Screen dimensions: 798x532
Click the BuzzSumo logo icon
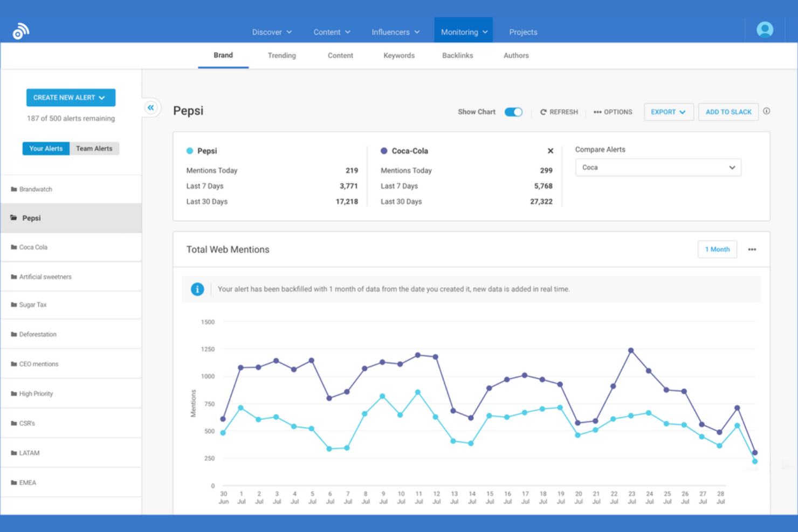pos(21,31)
